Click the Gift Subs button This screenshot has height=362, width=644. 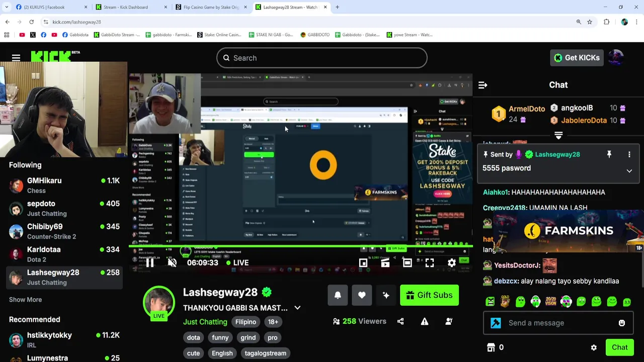pos(430,295)
